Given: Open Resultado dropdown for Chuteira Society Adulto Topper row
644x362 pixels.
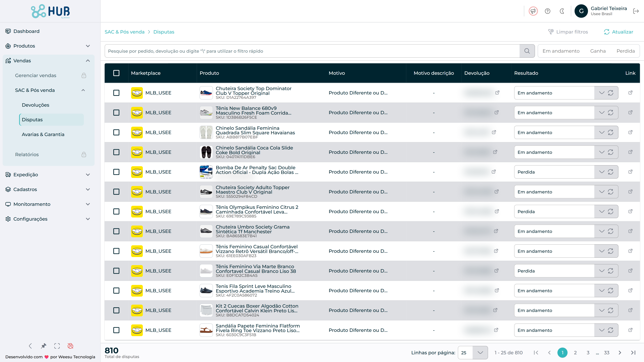Looking at the screenshot, I should pyautogui.click(x=602, y=192).
